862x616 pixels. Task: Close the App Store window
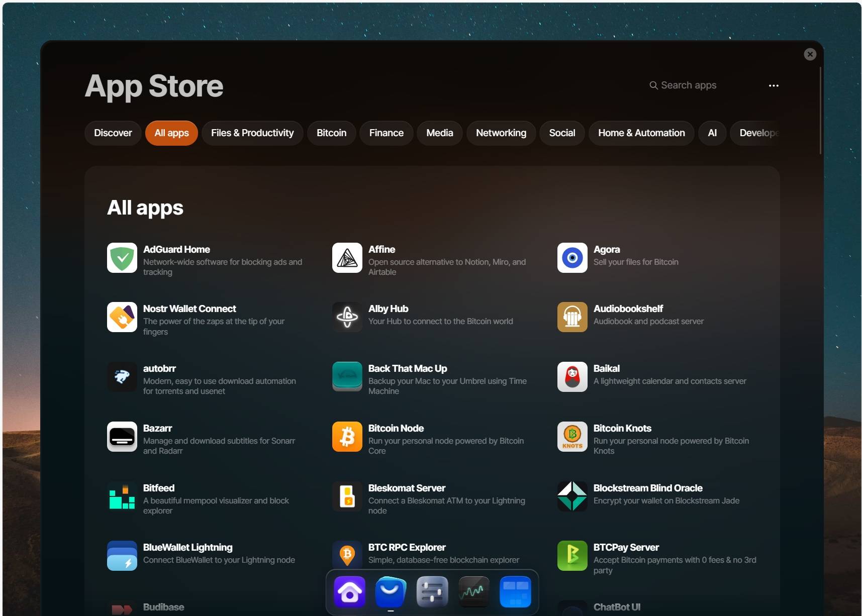[810, 54]
